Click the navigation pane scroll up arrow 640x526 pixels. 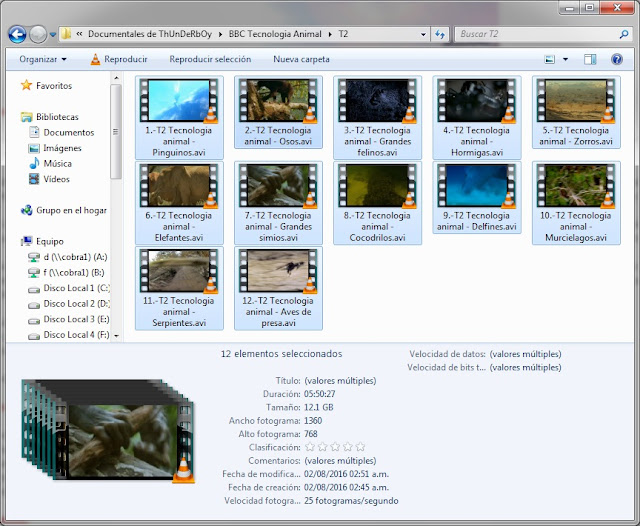point(116,78)
